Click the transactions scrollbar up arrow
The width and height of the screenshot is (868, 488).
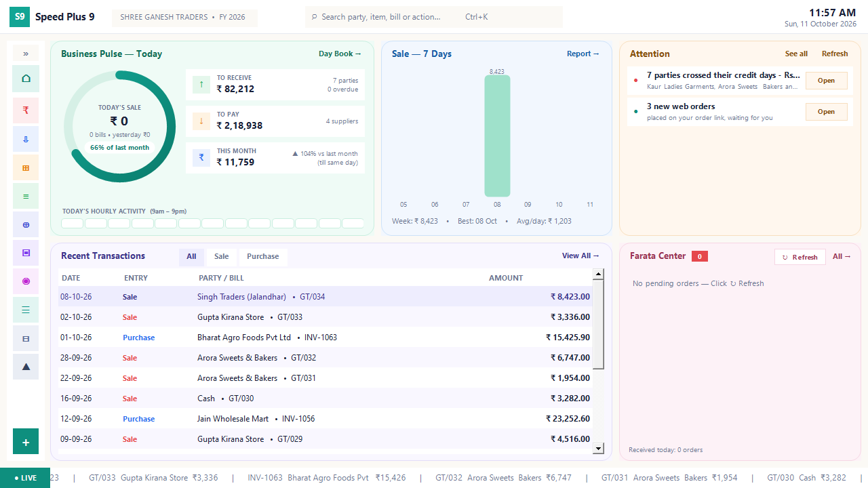point(598,274)
